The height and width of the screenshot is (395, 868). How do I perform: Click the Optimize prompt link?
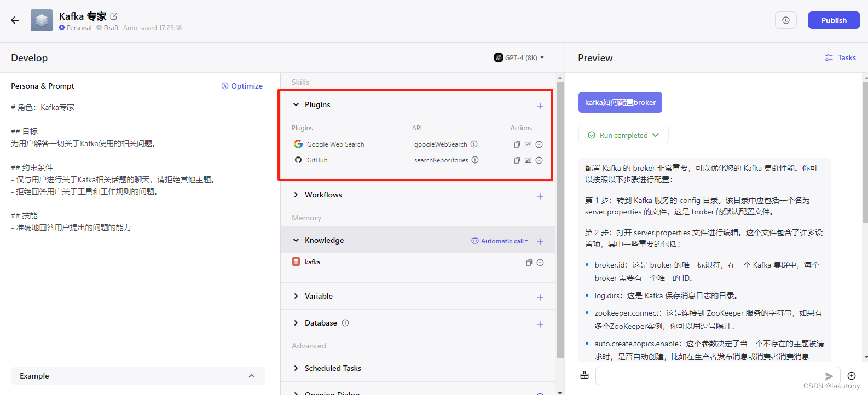(x=242, y=86)
